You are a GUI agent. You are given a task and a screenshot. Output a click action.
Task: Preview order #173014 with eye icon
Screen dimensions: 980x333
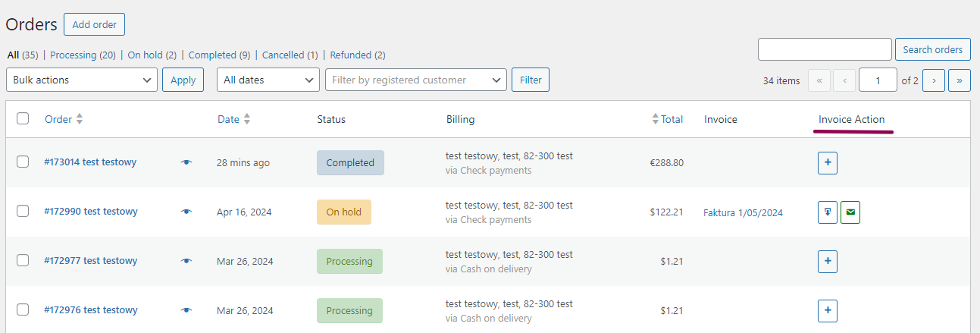(x=186, y=162)
